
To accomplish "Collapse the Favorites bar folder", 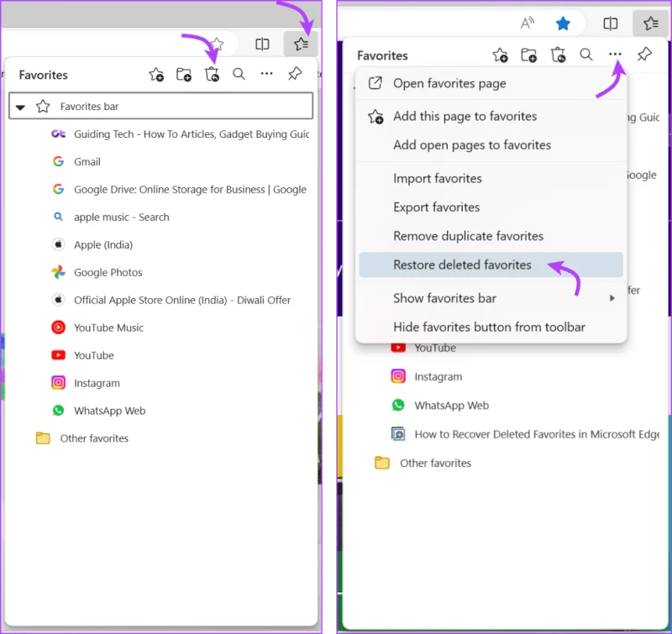I will (20, 107).
